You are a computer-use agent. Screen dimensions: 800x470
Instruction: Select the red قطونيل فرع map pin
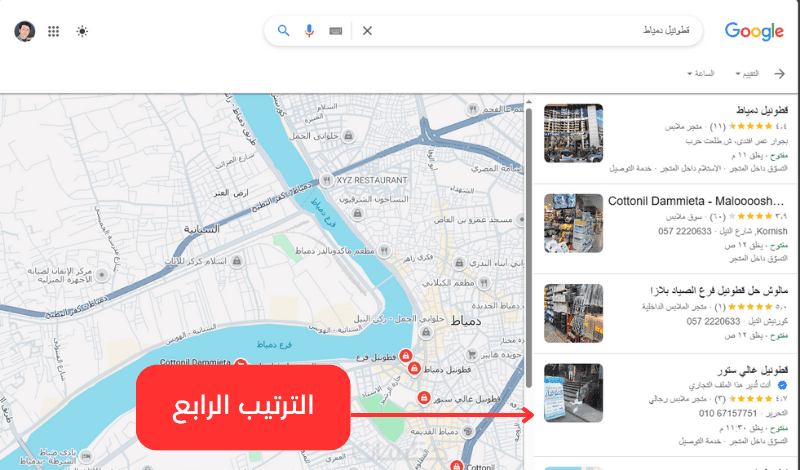[406, 356]
